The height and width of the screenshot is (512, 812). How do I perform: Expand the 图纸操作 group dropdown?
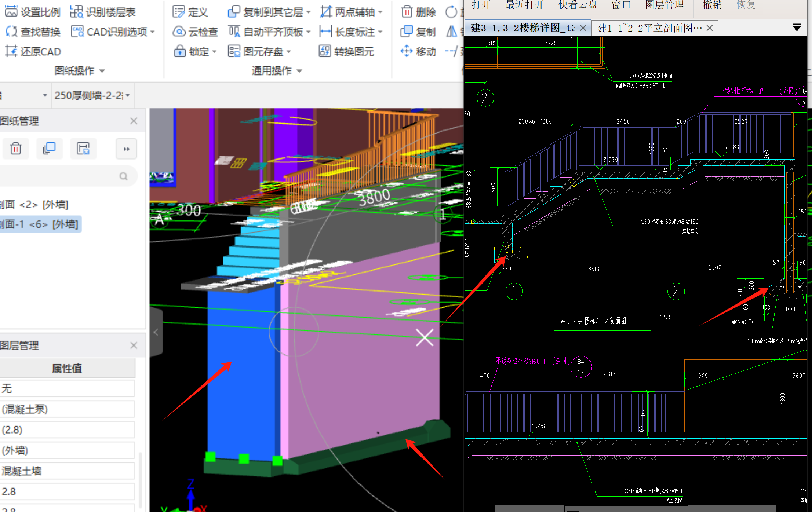pos(102,71)
